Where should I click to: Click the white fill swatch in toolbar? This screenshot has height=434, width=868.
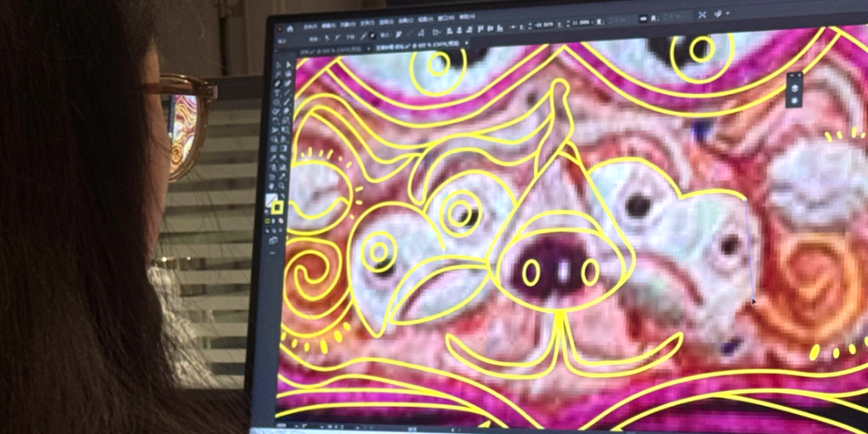[271, 201]
